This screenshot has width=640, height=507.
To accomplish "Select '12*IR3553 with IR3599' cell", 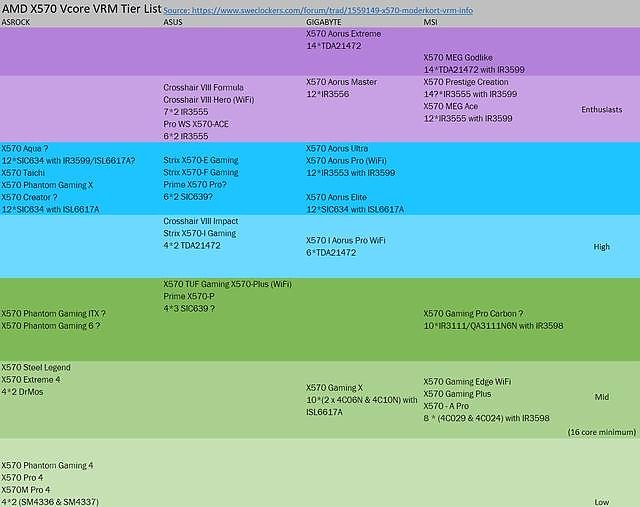I will pyautogui.click(x=351, y=173).
